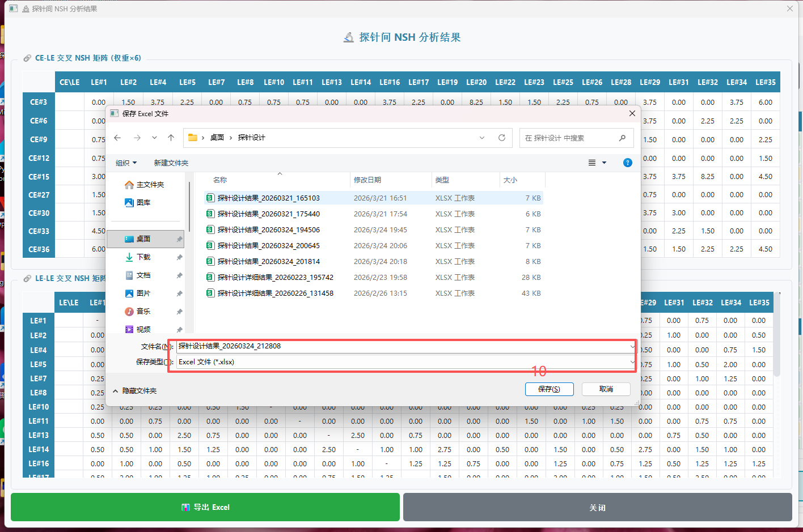
Task: Click the search box for 探针设计
Action: pyautogui.click(x=570, y=138)
